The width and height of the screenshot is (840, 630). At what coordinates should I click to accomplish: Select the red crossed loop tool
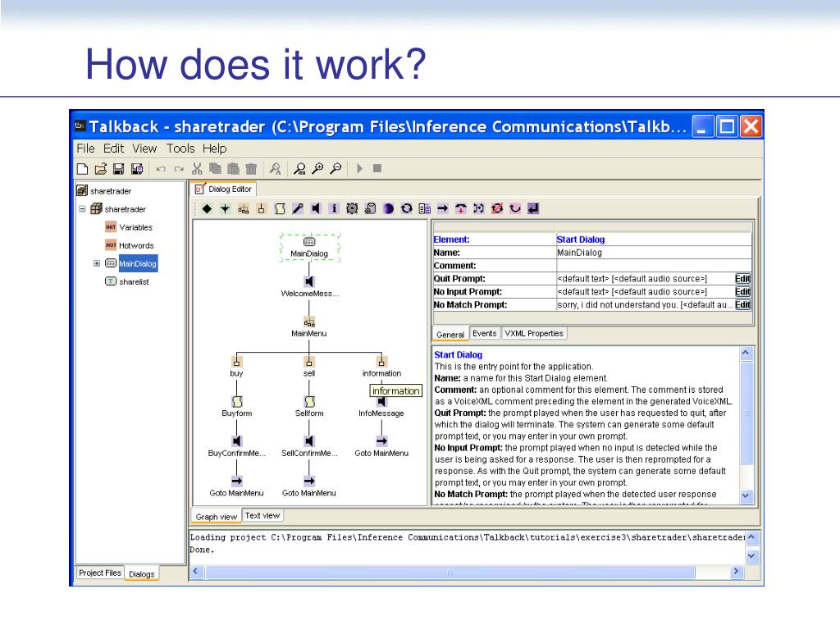point(497,209)
